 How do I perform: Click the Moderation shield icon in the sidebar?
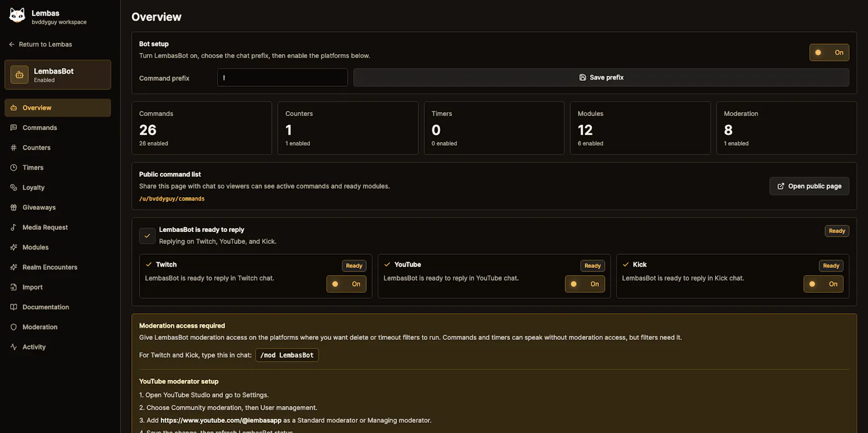14,327
